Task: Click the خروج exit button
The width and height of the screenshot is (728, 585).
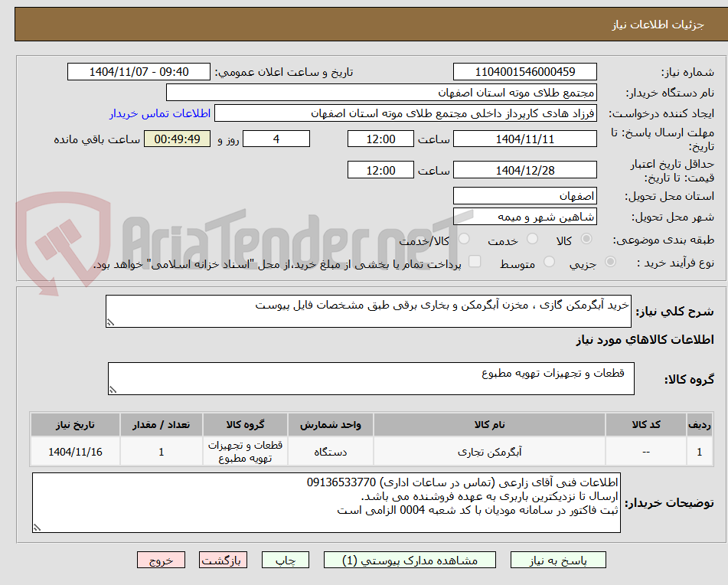Action: [161, 560]
